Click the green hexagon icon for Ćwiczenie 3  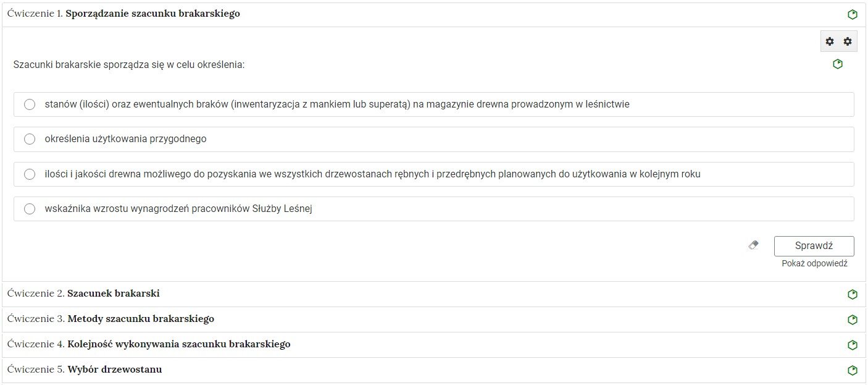(x=853, y=319)
